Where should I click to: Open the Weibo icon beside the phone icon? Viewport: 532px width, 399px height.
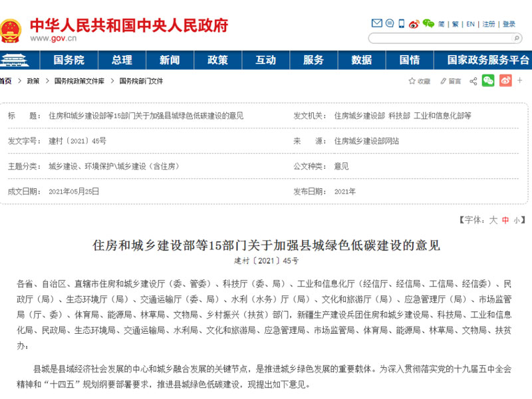(x=414, y=24)
